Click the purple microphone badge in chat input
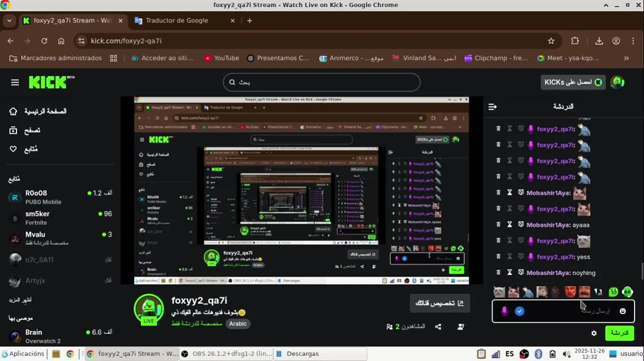 pos(505,311)
